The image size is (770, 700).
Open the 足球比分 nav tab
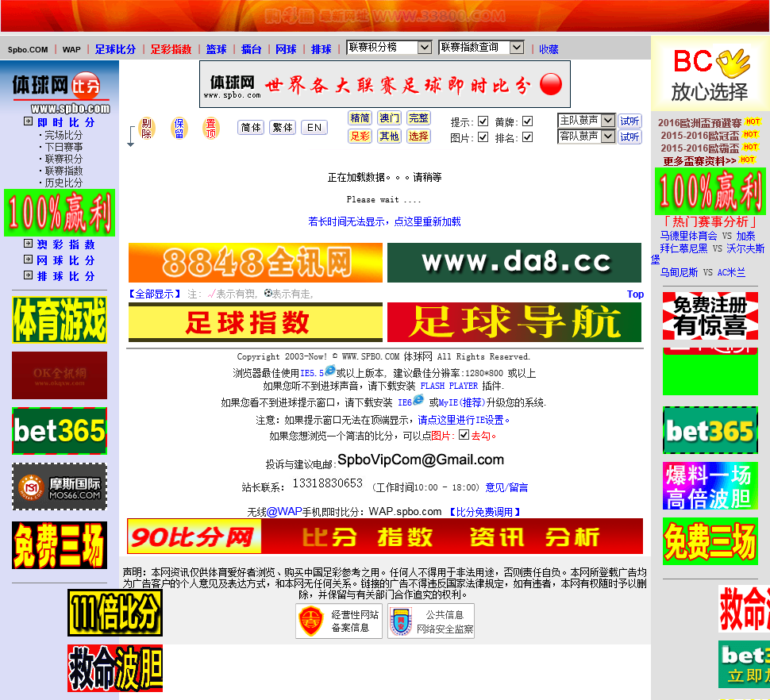tap(115, 49)
